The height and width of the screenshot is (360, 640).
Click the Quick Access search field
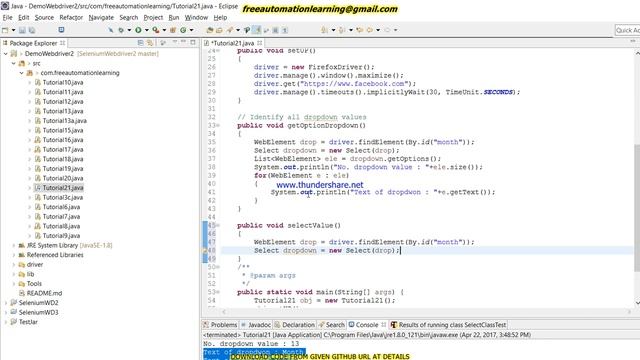[627, 30]
